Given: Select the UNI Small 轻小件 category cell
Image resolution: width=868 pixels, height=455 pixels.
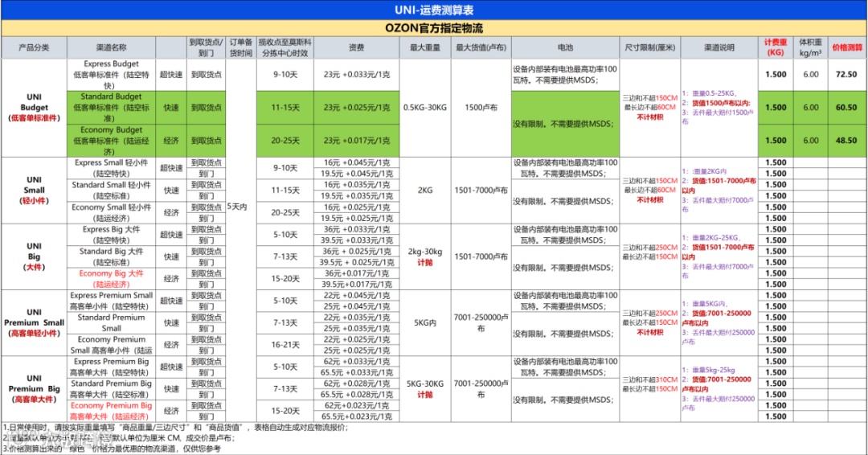Looking at the screenshot, I should 34,191.
